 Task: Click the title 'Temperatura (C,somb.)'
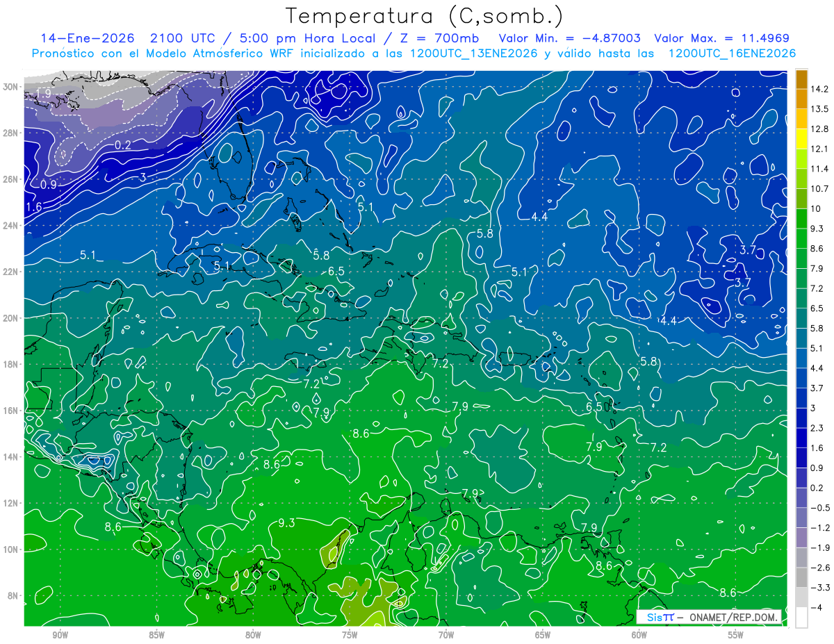point(425,16)
